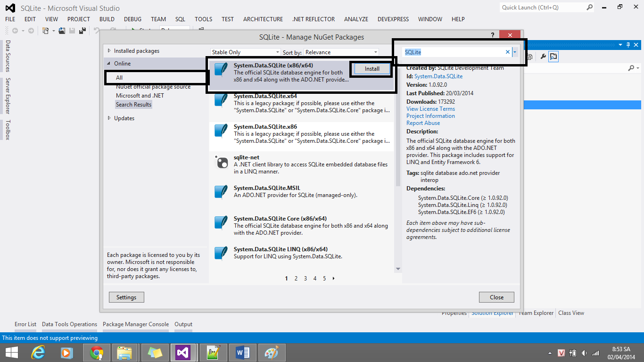Select NuGet official package source
The image size is (644, 362).
(x=153, y=87)
